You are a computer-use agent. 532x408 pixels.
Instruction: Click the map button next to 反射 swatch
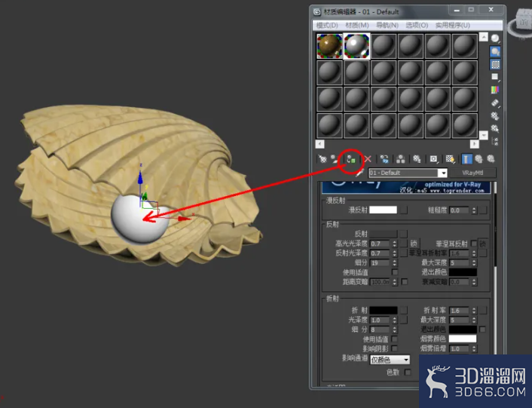point(403,234)
